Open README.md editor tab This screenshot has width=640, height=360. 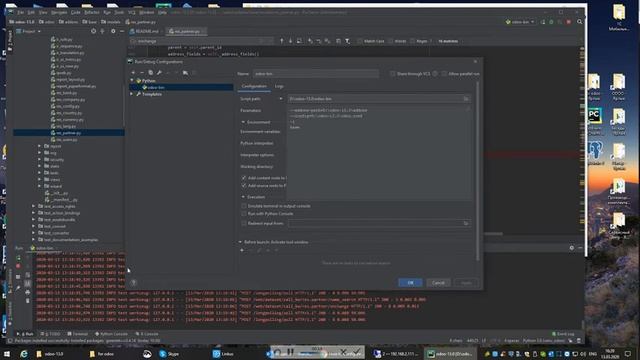[146, 31]
